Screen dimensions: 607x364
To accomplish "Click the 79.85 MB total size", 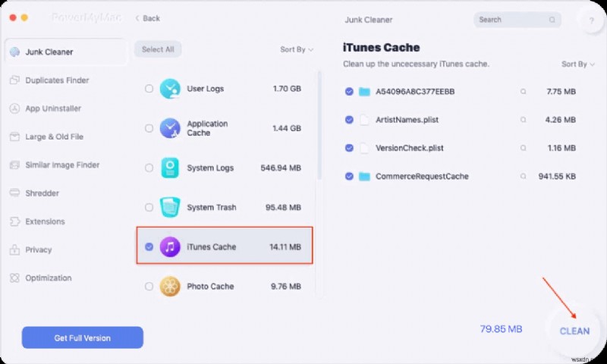I will point(501,329).
